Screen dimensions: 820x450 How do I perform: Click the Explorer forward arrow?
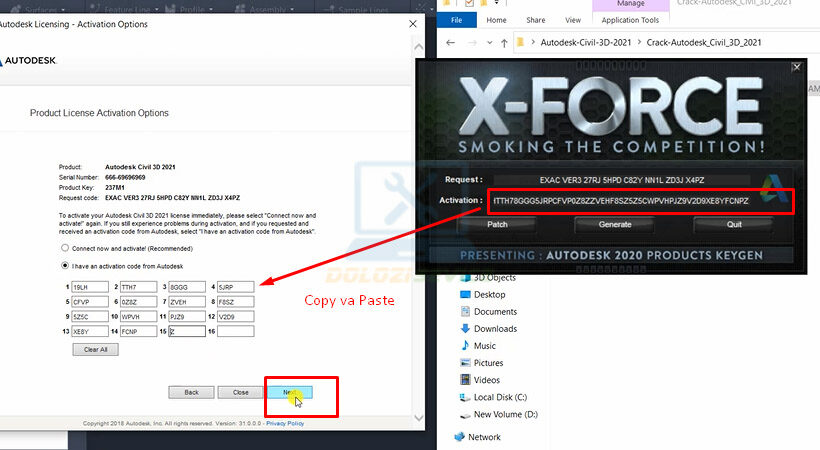(472, 43)
